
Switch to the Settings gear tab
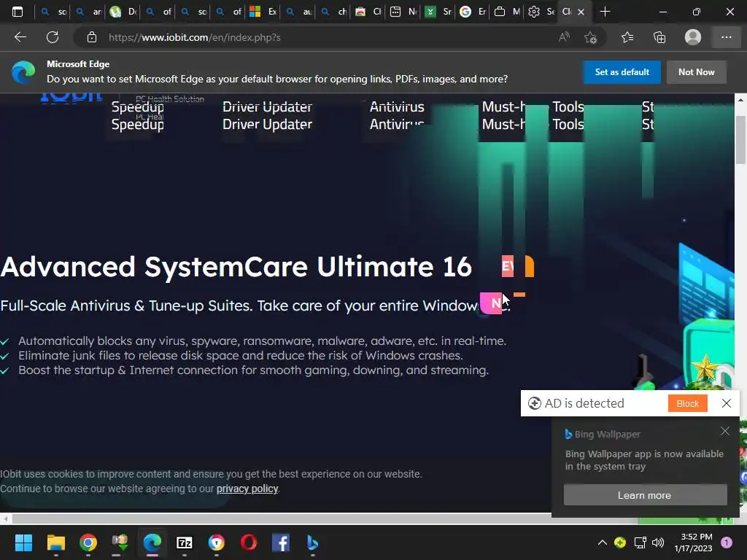point(541,12)
